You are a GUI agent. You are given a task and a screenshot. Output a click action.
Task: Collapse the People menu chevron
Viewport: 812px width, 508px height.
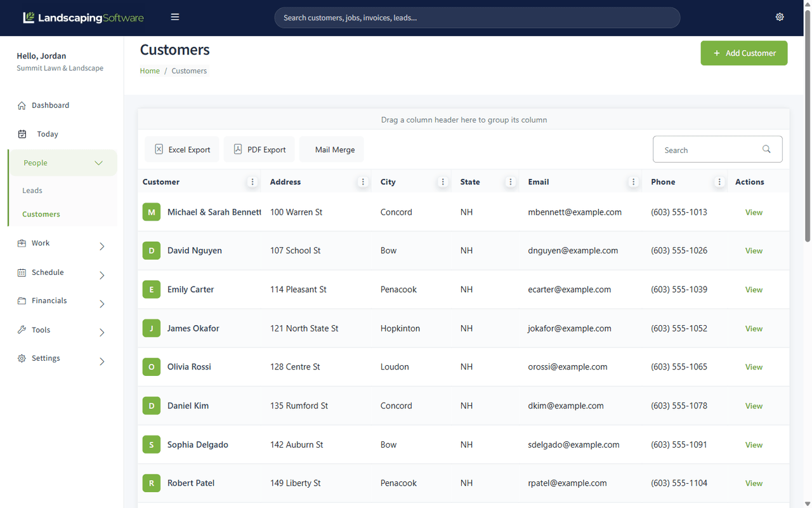[99, 163]
